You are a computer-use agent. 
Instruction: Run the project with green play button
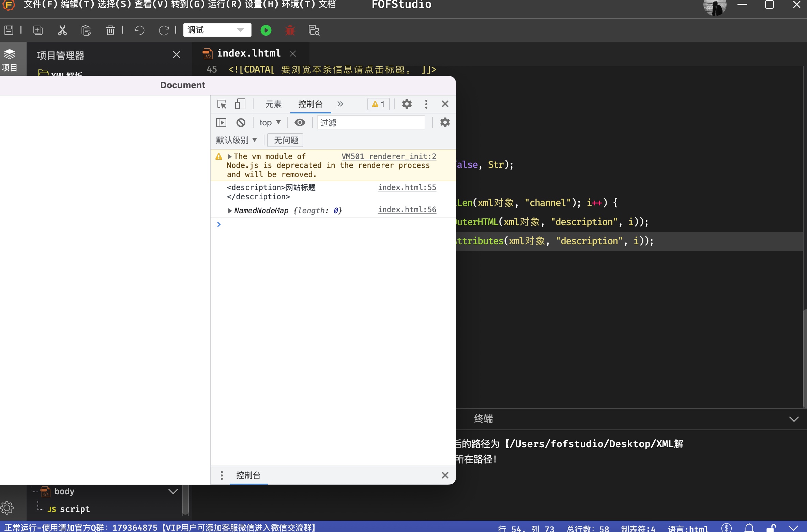tap(266, 30)
